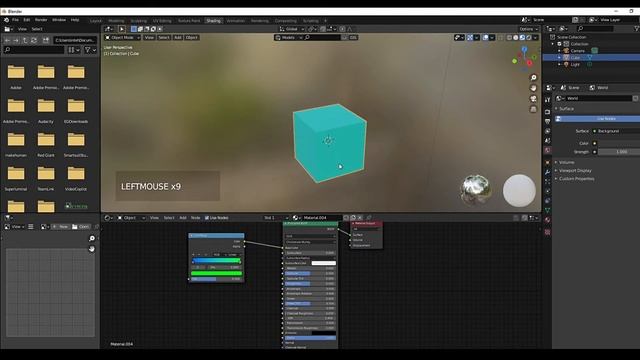Go to parent directory in file browser
This screenshot has height=360, width=640.
[x=25, y=40]
